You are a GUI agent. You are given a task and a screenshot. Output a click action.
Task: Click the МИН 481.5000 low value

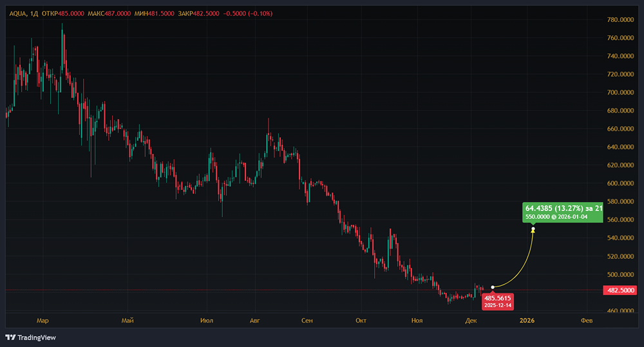pos(155,14)
